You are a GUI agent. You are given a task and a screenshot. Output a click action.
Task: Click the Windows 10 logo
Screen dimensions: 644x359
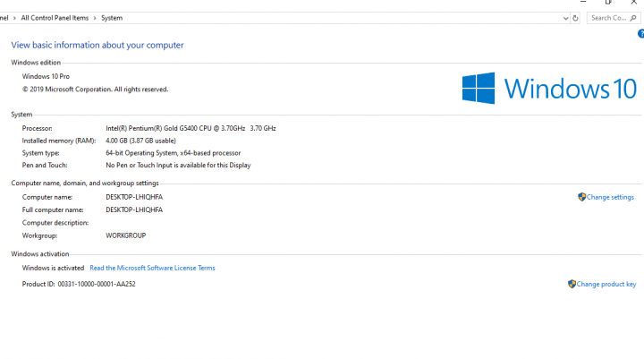point(549,88)
